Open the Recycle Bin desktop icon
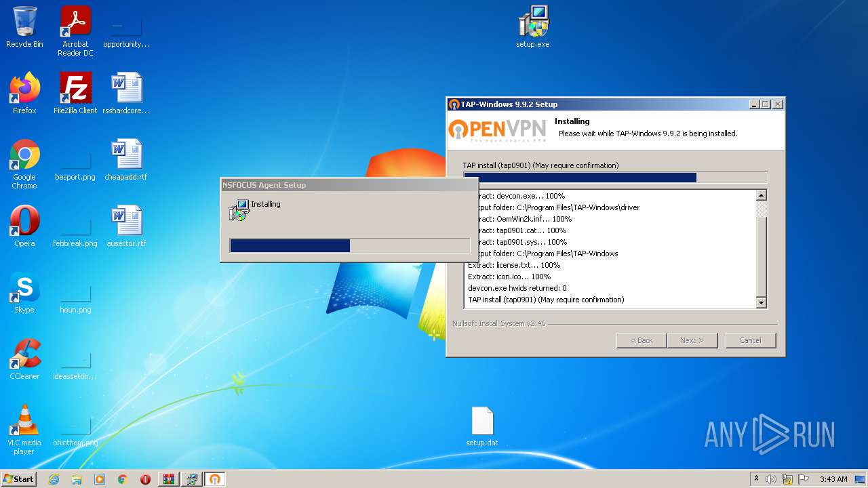Screen dimensions: 868x488 pos(24,27)
